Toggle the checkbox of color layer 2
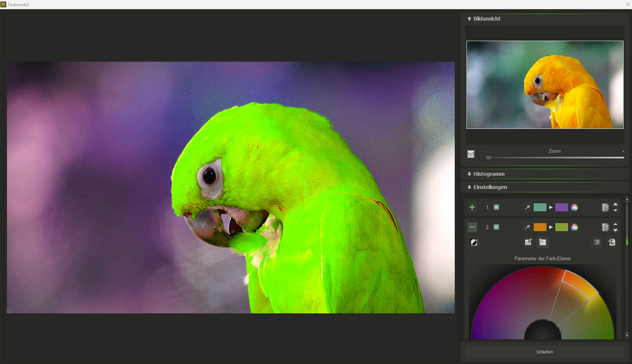 click(496, 227)
